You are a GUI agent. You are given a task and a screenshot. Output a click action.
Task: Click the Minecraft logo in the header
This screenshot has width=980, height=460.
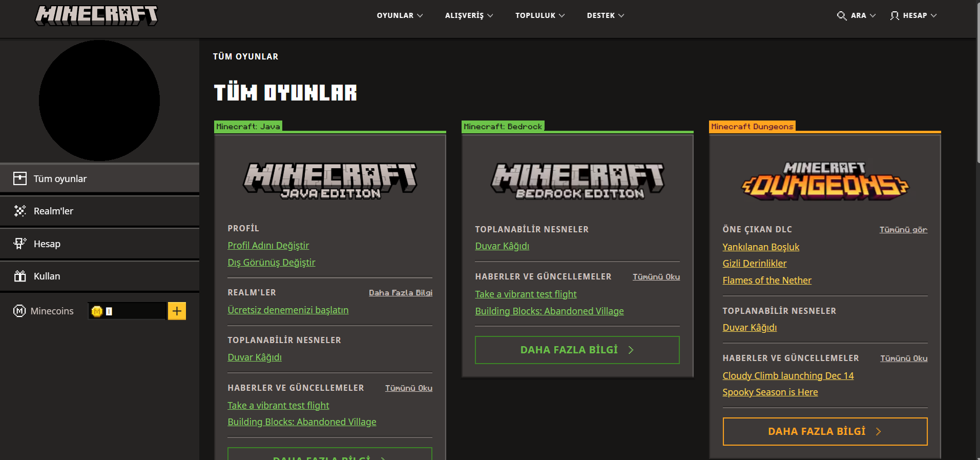[96, 15]
